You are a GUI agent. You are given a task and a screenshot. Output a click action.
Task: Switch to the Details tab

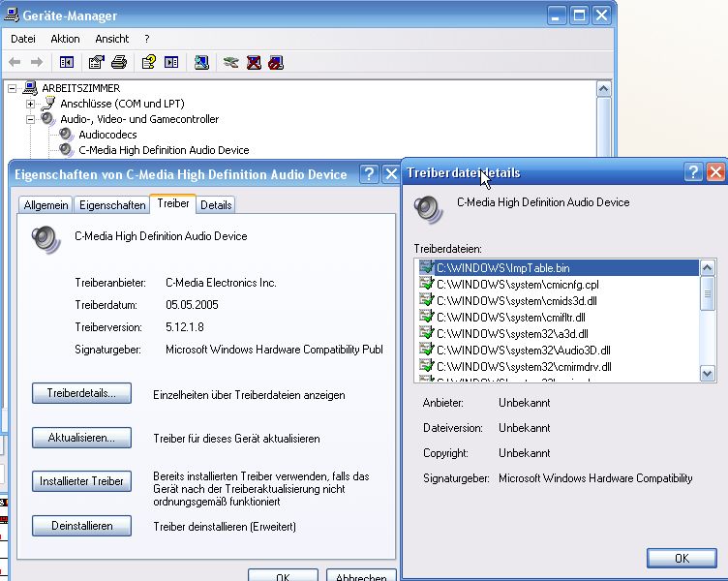tap(216, 205)
